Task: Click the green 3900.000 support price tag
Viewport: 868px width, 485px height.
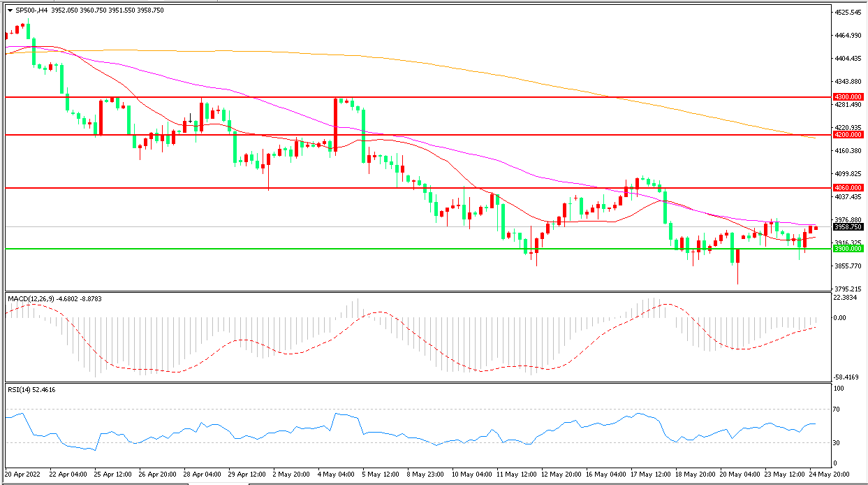Action: [x=848, y=248]
